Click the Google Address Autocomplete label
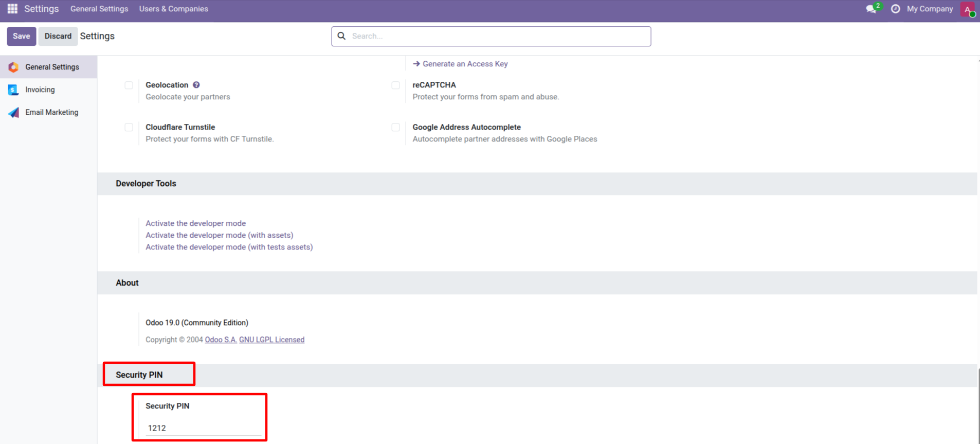980x444 pixels. (466, 127)
